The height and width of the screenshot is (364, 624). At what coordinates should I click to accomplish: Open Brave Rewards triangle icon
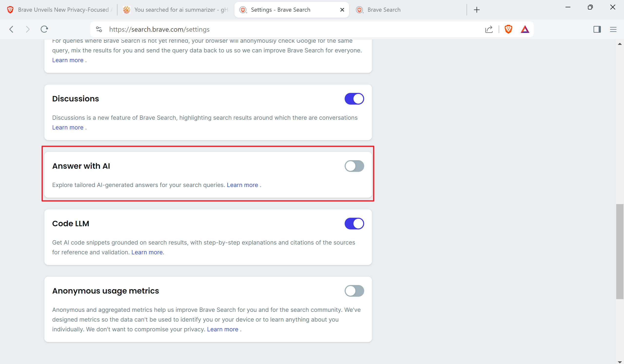click(525, 29)
